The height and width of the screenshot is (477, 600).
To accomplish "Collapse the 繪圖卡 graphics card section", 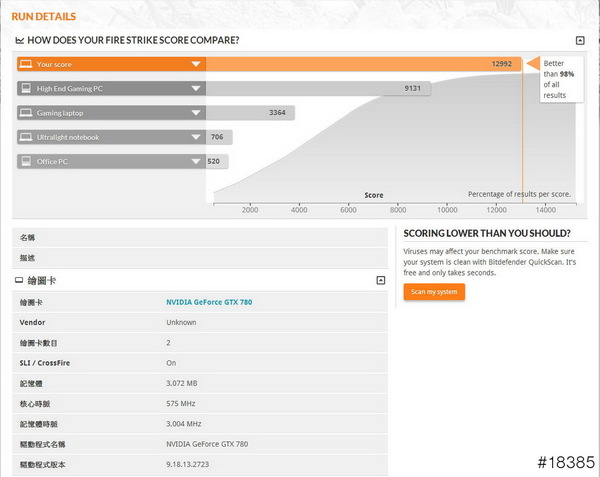I will click(380, 281).
